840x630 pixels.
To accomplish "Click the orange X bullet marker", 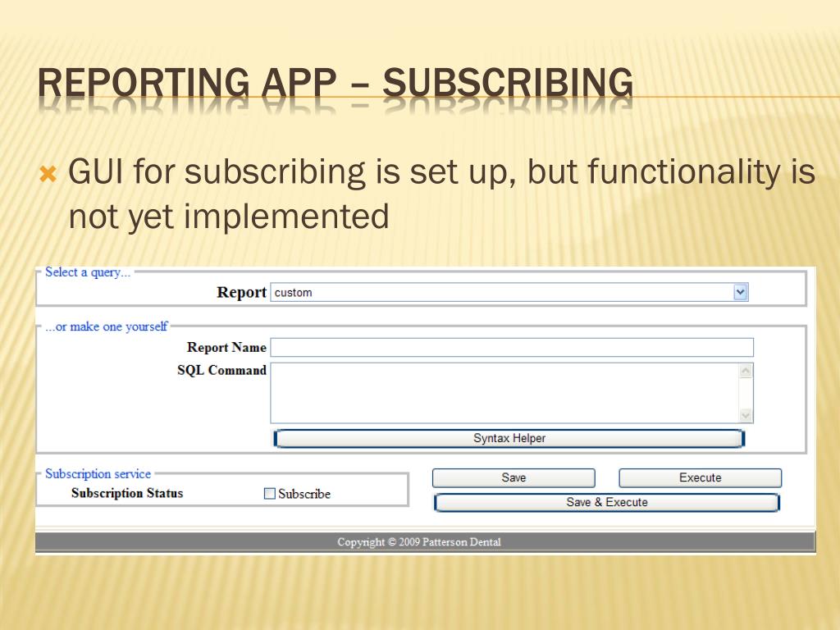I will tap(48, 174).
